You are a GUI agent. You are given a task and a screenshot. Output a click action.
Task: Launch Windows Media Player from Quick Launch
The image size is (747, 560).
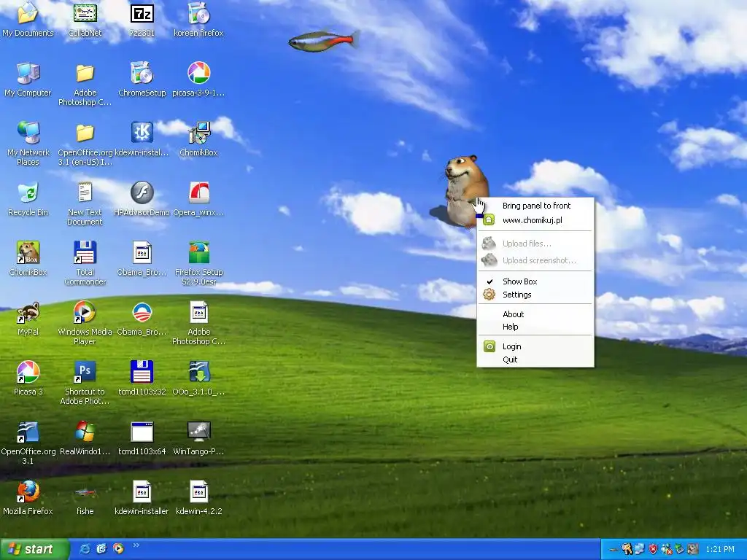[119, 549]
